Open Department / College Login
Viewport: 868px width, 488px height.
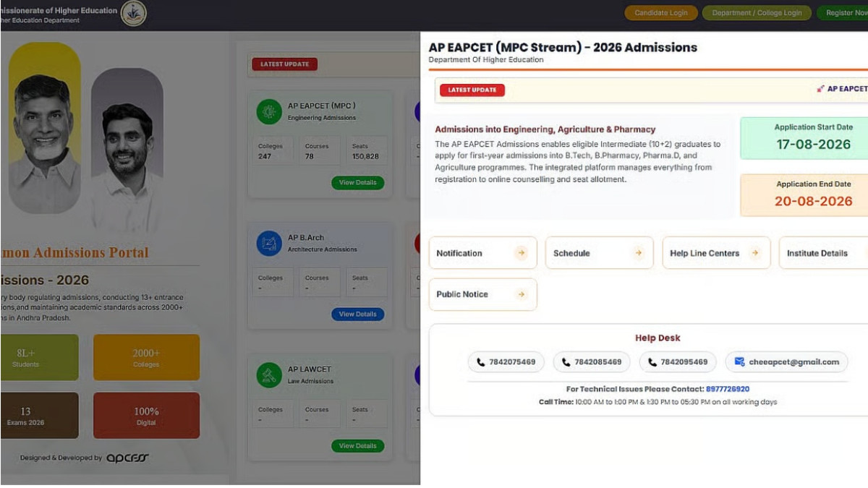[x=757, y=13]
